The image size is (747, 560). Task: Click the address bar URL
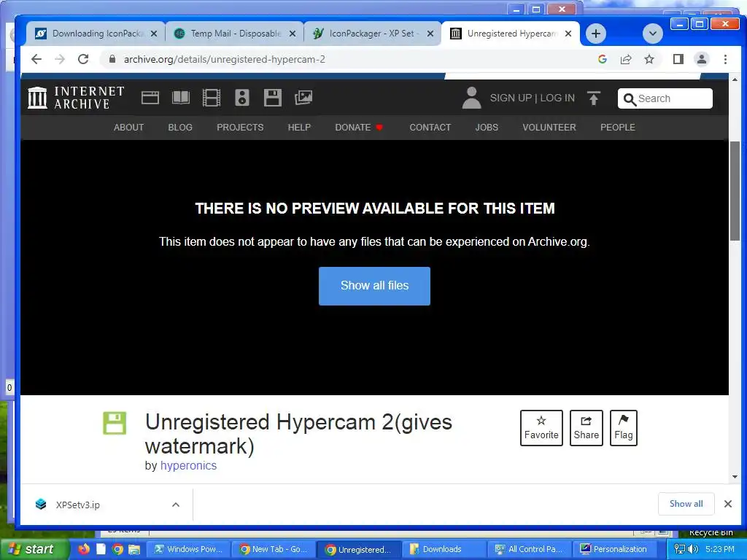coord(225,59)
